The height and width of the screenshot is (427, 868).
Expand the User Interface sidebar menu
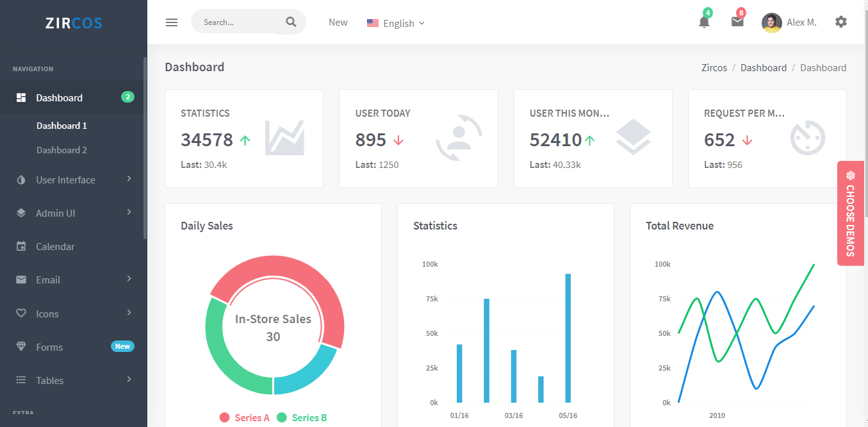[65, 180]
